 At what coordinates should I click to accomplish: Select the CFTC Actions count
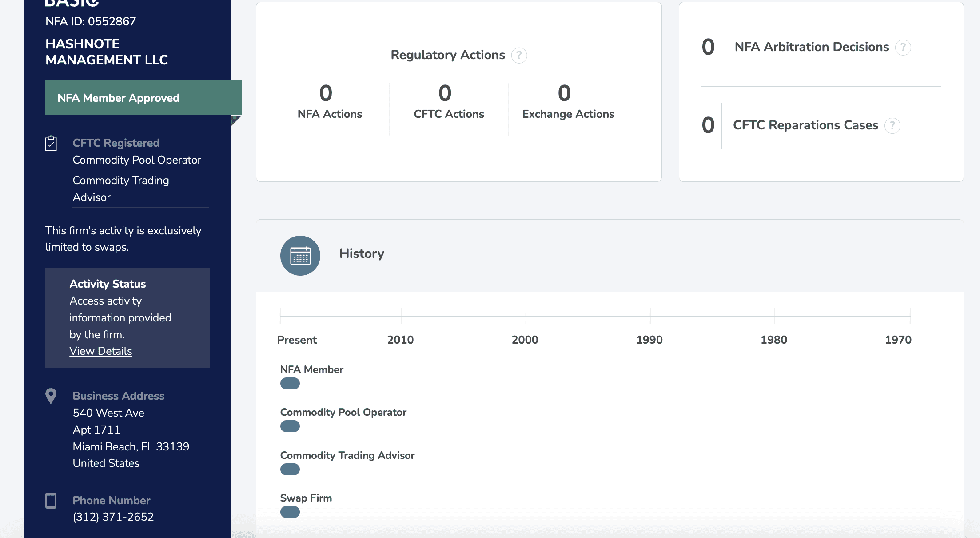point(445,93)
